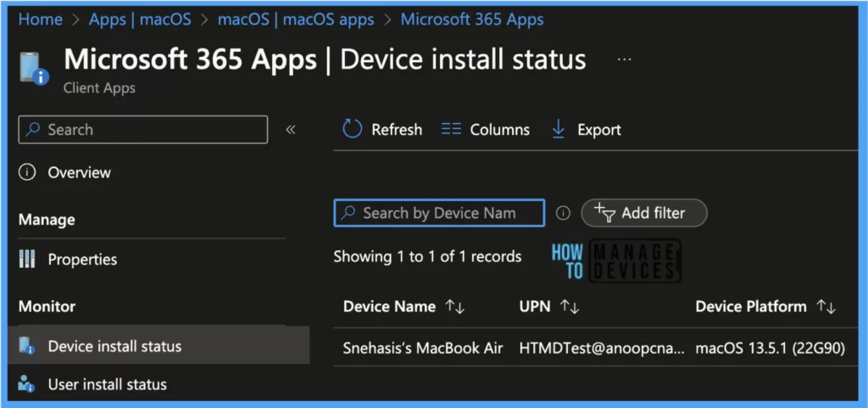Go to macOS | macOS apps breadcrumb
This screenshot has width=868, height=408.
[296, 20]
